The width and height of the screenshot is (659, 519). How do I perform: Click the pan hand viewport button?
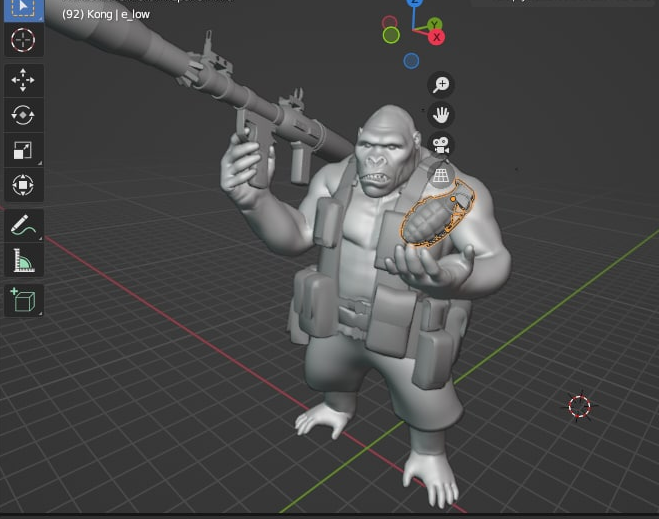(441, 115)
